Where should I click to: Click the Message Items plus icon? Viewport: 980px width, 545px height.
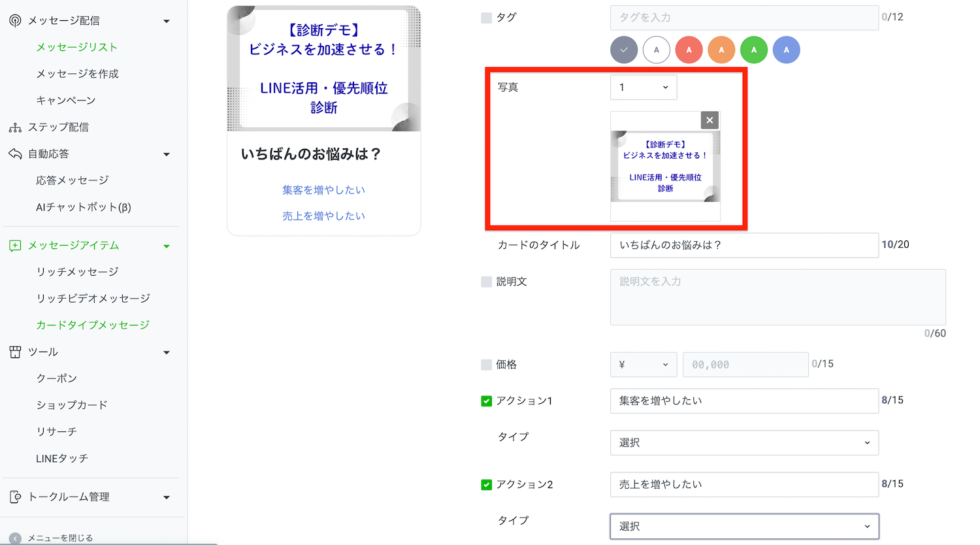(x=15, y=246)
